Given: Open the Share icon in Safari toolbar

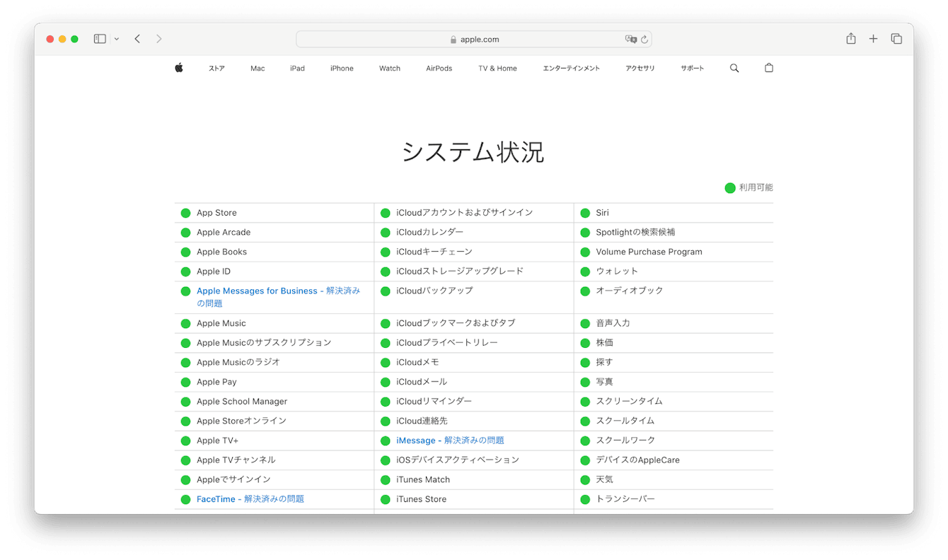Looking at the screenshot, I should point(851,39).
